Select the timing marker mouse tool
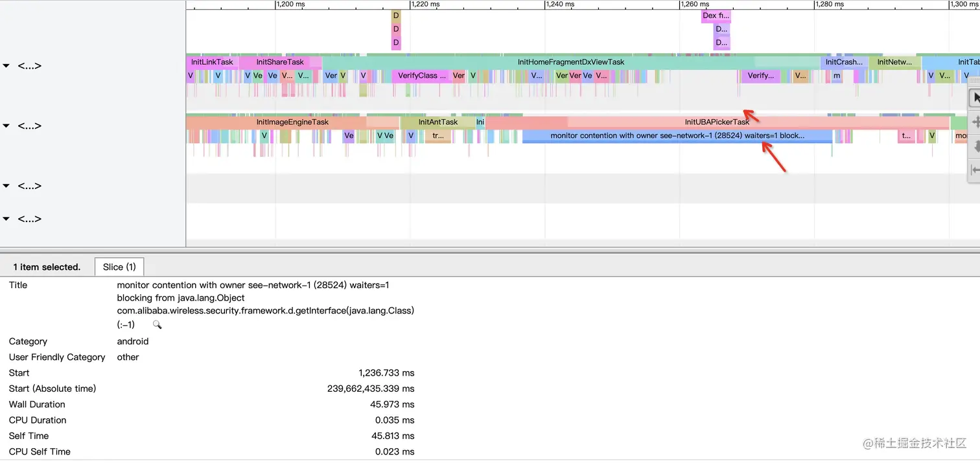The width and height of the screenshot is (980, 463). 974,170
